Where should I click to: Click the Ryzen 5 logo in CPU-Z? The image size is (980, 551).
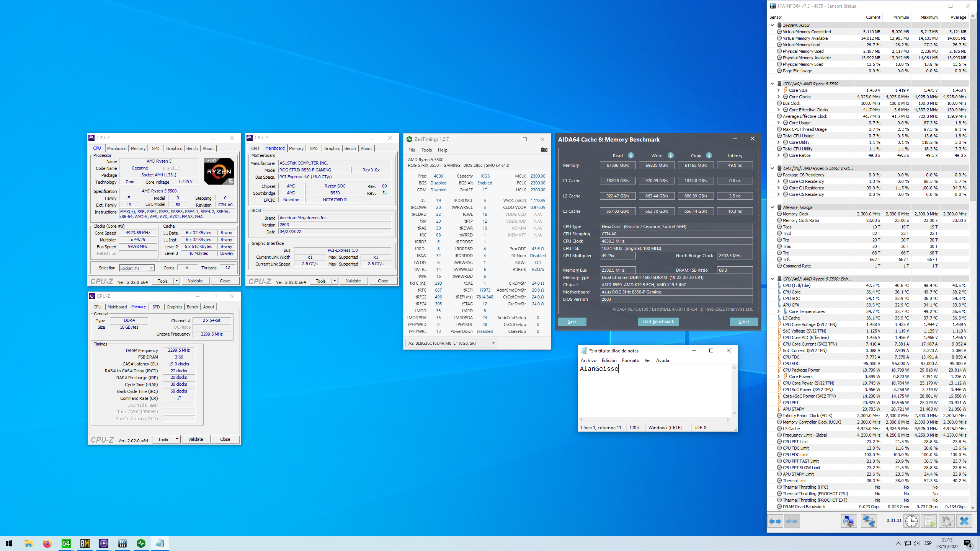[219, 171]
